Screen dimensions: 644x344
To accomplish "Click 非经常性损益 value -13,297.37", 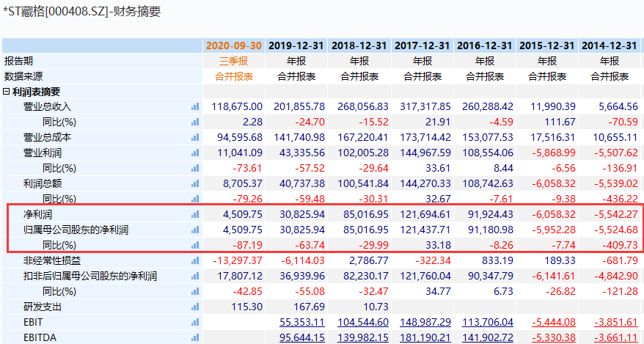I will click(x=238, y=260).
